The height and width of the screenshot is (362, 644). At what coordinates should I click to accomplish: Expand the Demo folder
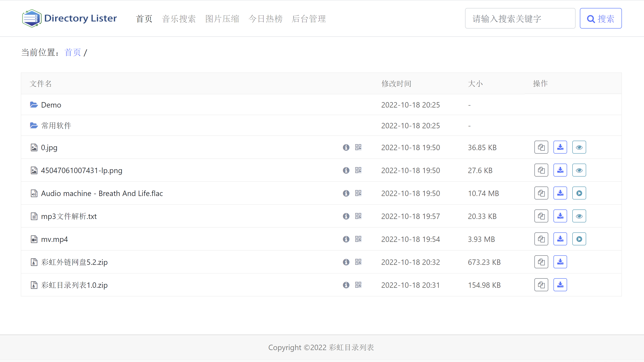(x=51, y=105)
